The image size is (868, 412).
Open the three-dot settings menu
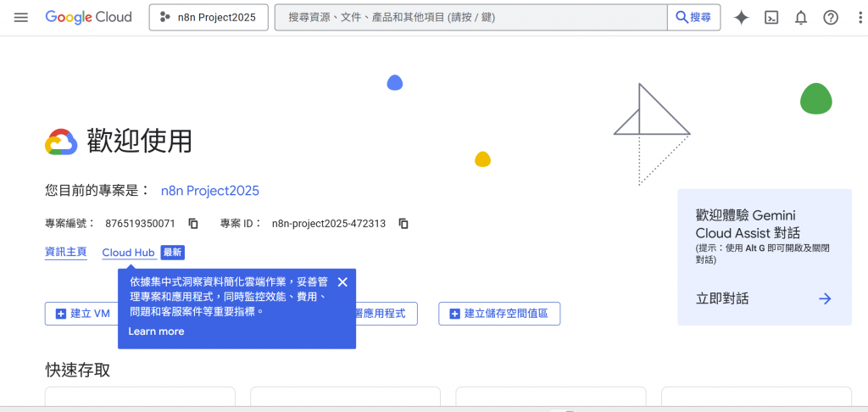coord(859,18)
